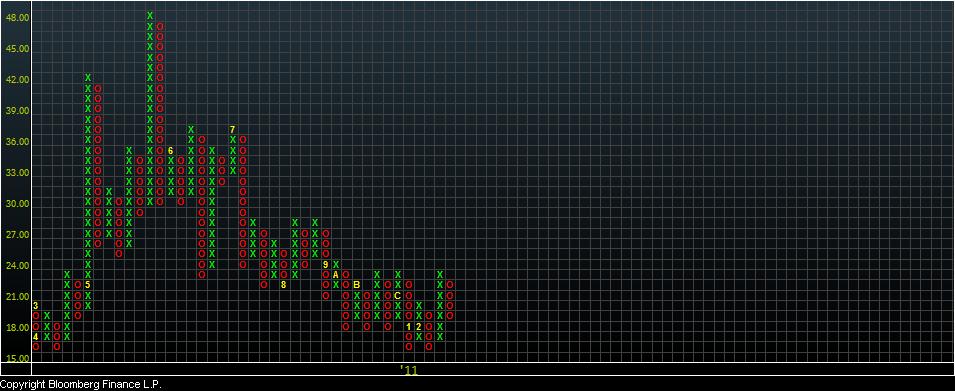Select the yellow month marker 9
The height and width of the screenshot is (391, 955).
coord(325,264)
